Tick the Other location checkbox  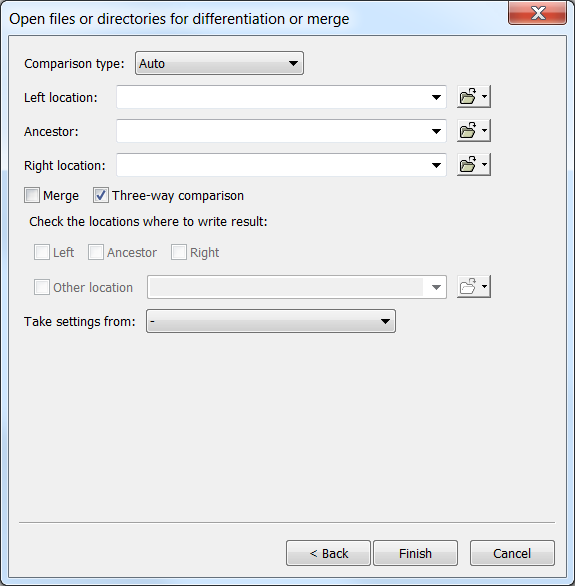42,287
